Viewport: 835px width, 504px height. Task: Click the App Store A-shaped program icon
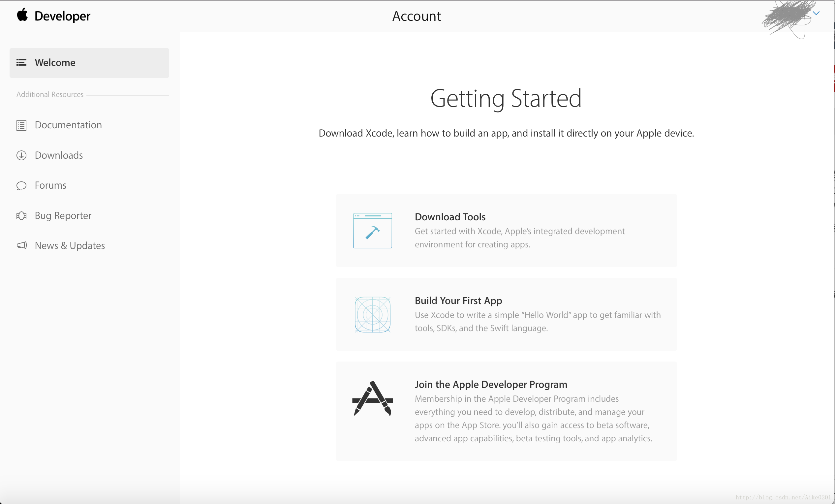[372, 398]
